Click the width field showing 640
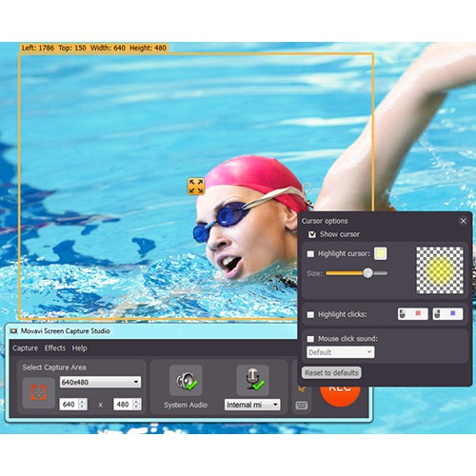The height and width of the screenshot is (476, 476). coord(69,405)
